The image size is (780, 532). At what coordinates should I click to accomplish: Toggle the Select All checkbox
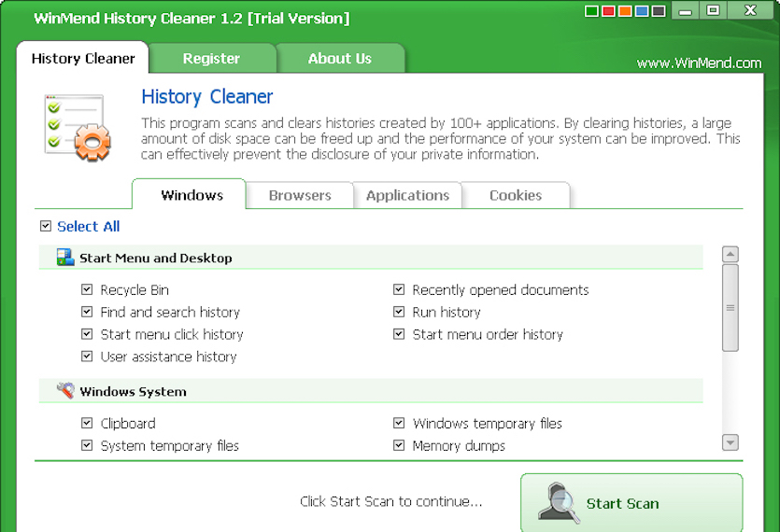pyautogui.click(x=46, y=226)
